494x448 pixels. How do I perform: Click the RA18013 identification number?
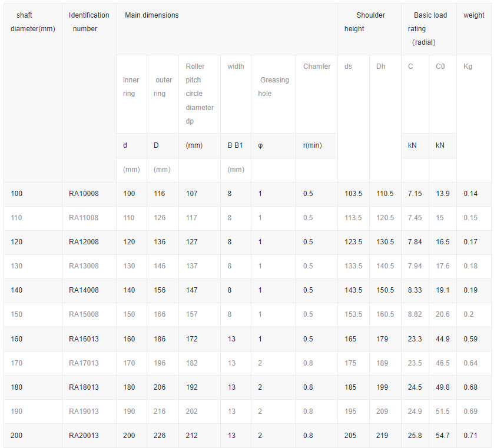(84, 387)
